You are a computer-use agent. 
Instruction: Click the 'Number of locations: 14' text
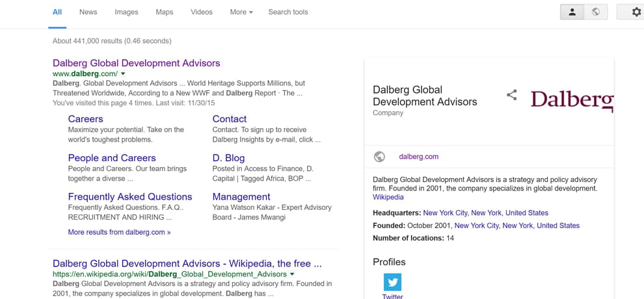point(413,238)
